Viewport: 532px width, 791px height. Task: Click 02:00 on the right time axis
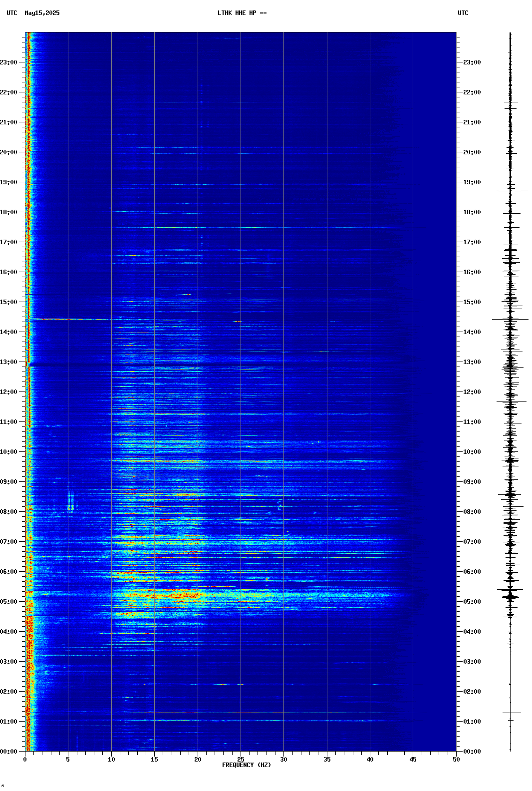tap(472, 692)
